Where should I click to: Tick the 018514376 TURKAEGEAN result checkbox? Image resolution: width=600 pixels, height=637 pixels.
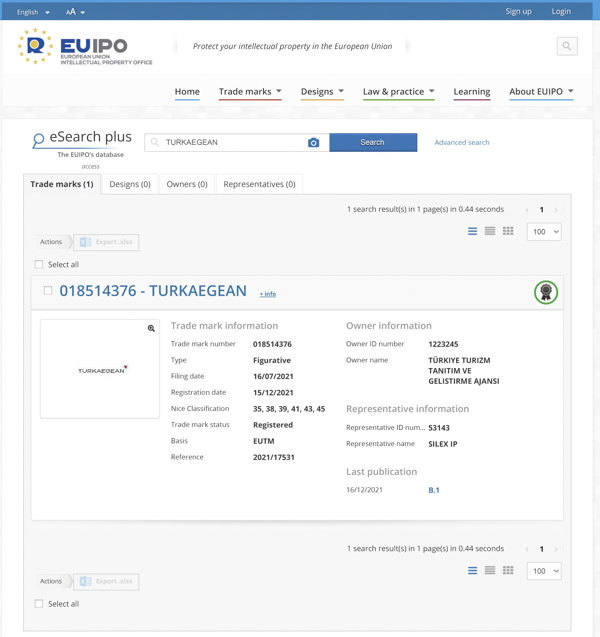click(48, 290)
